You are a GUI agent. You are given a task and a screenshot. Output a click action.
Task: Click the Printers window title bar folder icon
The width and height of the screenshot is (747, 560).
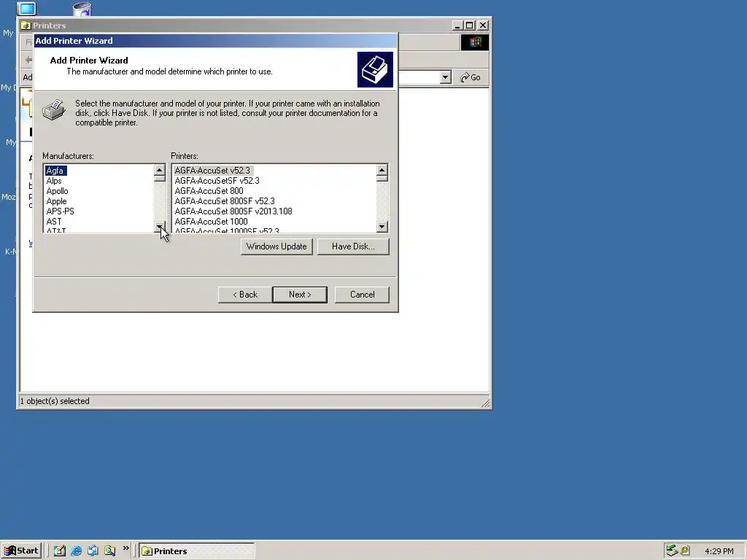(x=26, y=26)
